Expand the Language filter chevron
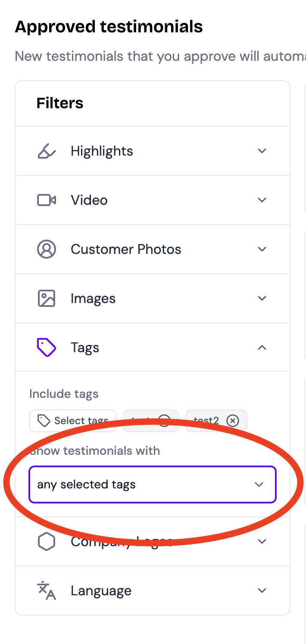Viewport: 306px width, 644px height. (x=262, y=591)
